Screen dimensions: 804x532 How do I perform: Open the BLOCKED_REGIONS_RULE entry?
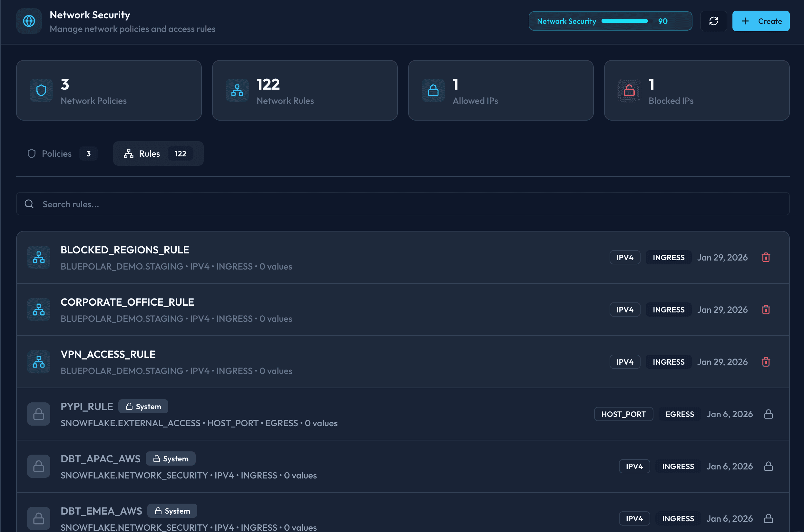tap(125, 250)
